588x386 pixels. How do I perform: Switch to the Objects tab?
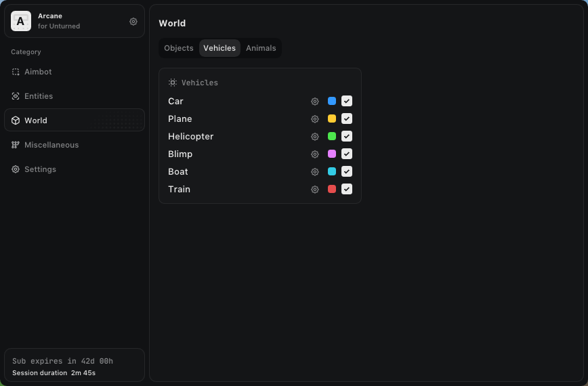(x=179, y=48)
